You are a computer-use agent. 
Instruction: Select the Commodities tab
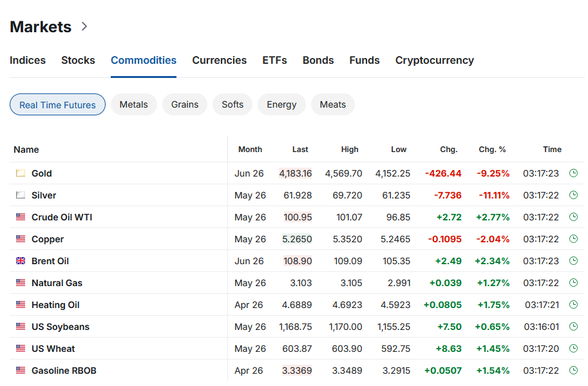point(144,61)
